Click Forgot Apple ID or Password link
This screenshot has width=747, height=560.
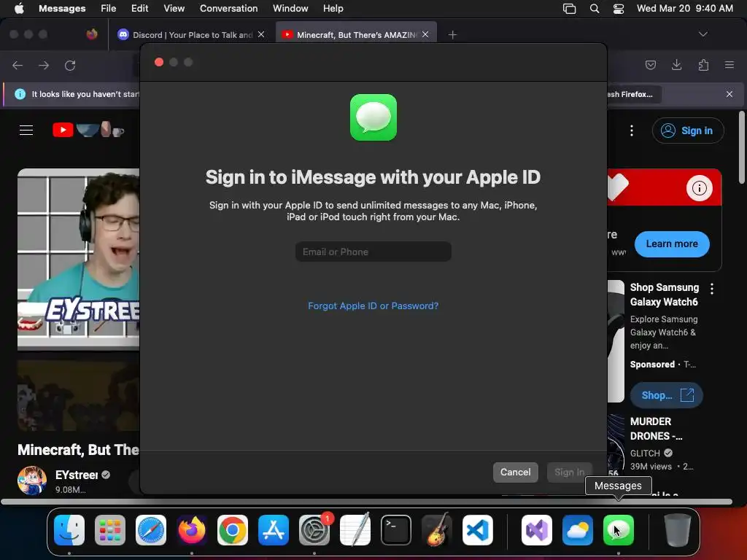tap(373, 306)
